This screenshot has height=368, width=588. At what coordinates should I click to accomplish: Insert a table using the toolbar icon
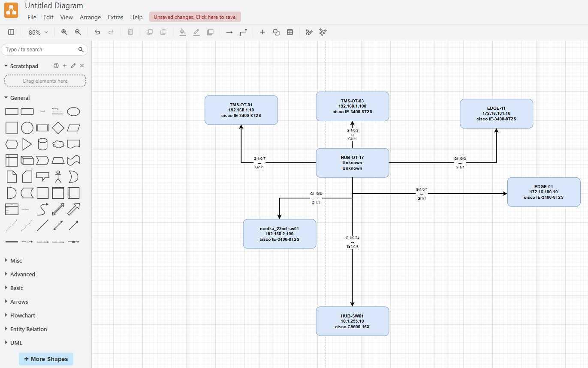[290, 32]
